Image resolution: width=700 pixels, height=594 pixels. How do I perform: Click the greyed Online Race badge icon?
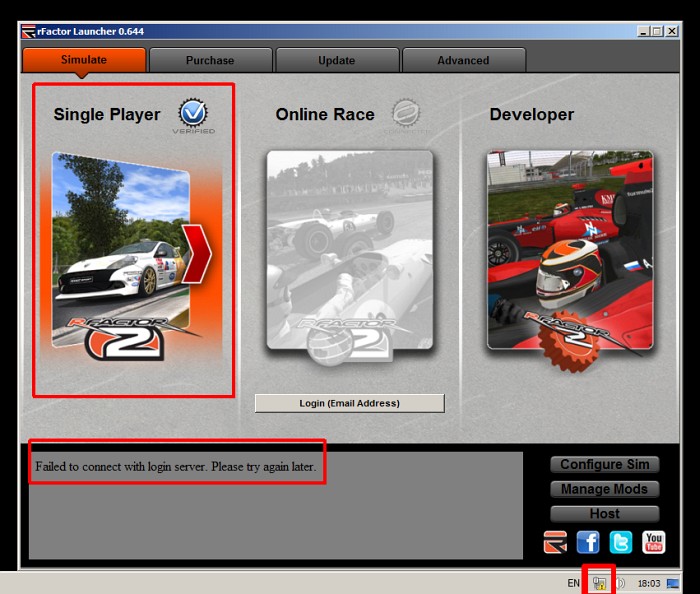tap(406, 114)
